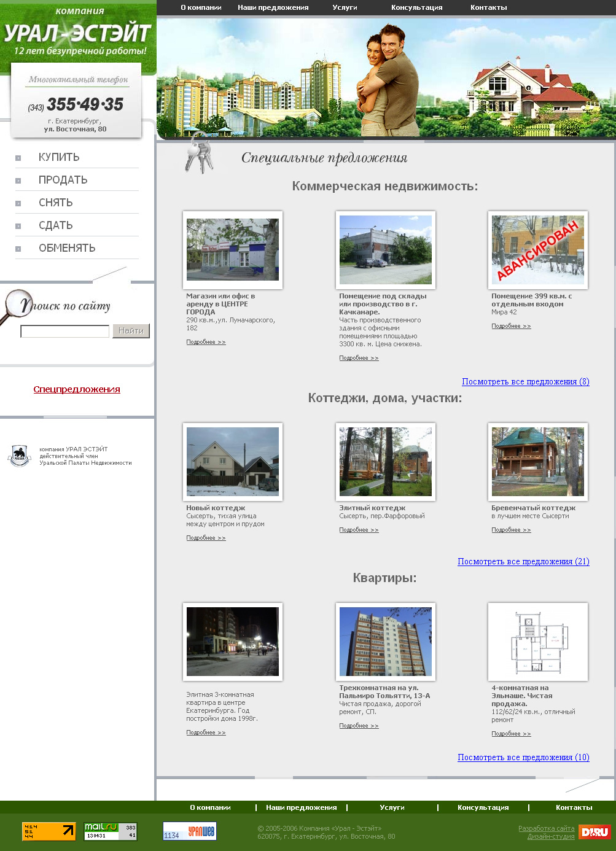Click the bullet icon next to ПРОДАТЬ
Image resolution: width=616 pixels, height=851 pixels.
pos(18,181)
